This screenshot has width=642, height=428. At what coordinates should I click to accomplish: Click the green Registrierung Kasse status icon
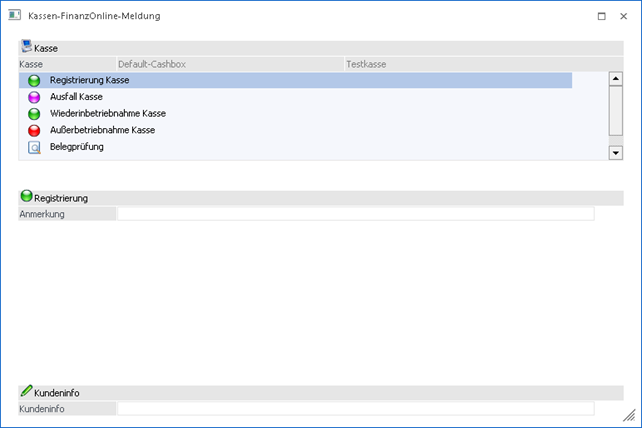[34, 80]
